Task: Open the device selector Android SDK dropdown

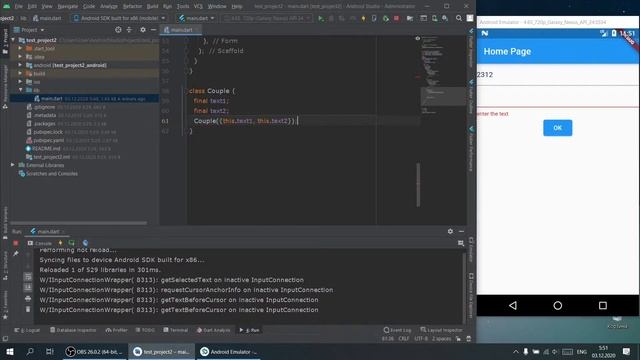Action: (x=119, y=18)
